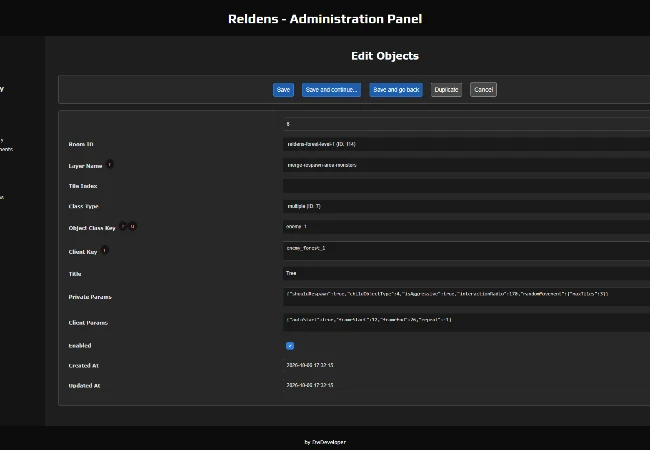The width and height of the screenshot is (650, 450).
Task: Focus the Layer Name input field
Action: pyautogui.click(x=466, y=165)
